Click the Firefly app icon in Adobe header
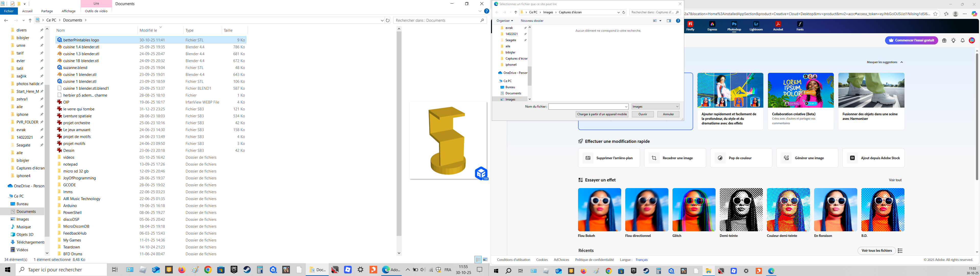This screenshot has width=980, height=276. (690, 26)
